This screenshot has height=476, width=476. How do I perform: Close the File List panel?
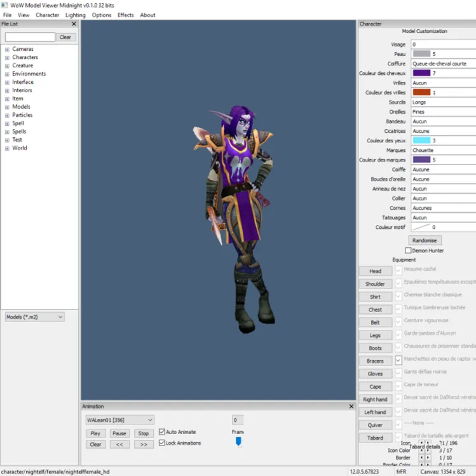[74, 24]
